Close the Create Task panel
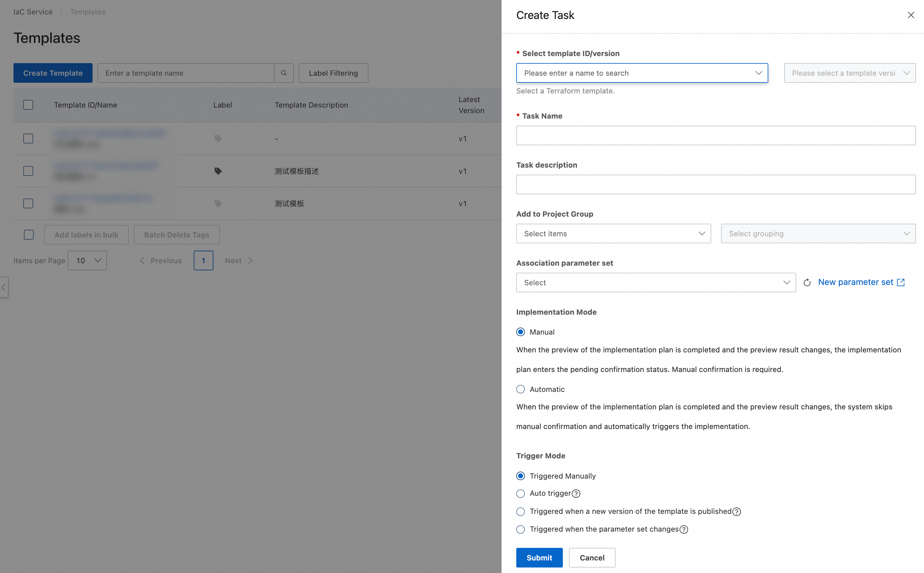The height and width of the screenshot is (573, 924). (x=911, y=15)
